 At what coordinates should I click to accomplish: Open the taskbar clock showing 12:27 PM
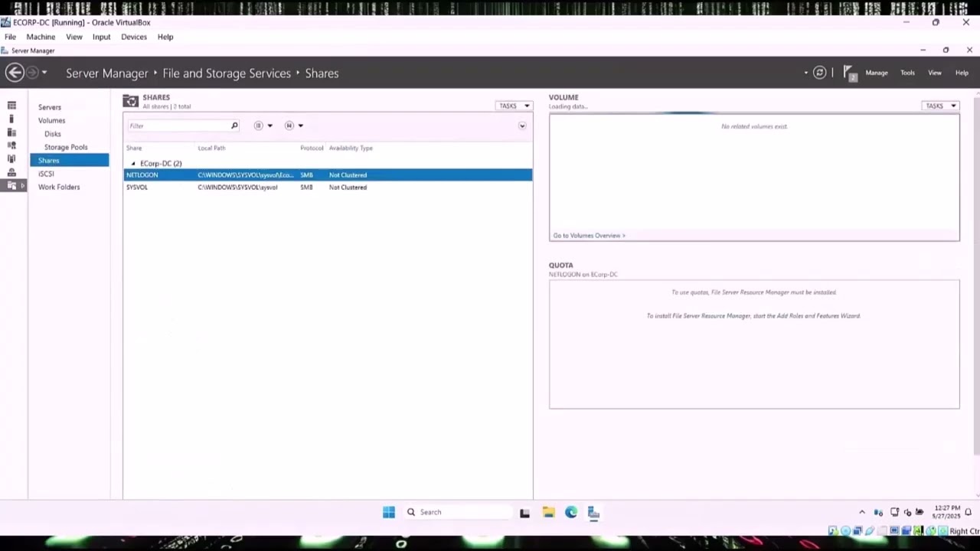[947, 512]
